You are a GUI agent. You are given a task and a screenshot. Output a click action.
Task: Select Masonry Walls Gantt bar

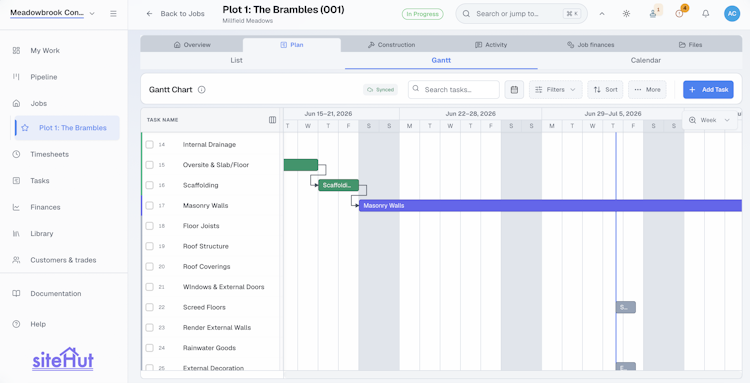[x=550, y=206]
